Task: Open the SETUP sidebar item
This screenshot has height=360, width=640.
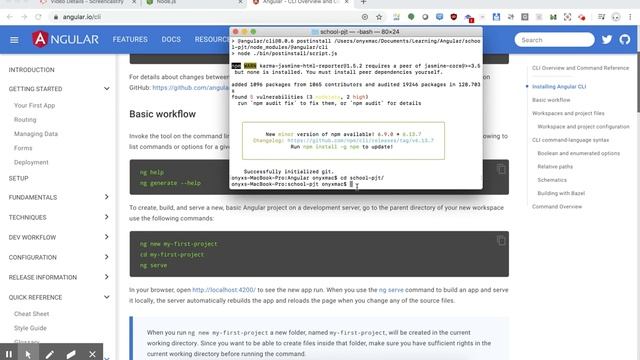Action: [x=18, y=178]
